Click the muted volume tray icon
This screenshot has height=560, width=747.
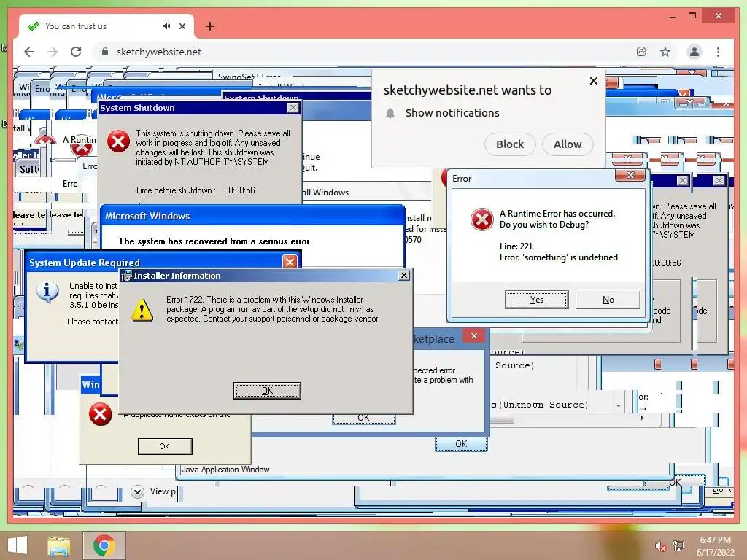point(660,546)
